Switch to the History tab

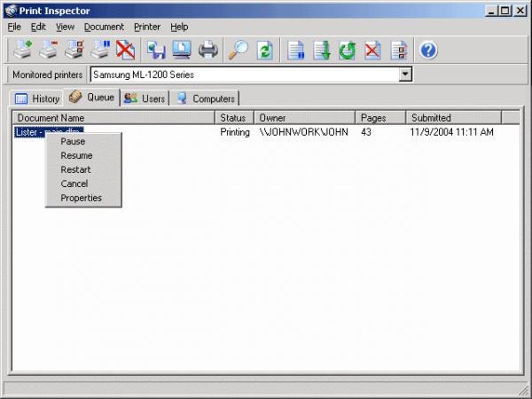37,99
